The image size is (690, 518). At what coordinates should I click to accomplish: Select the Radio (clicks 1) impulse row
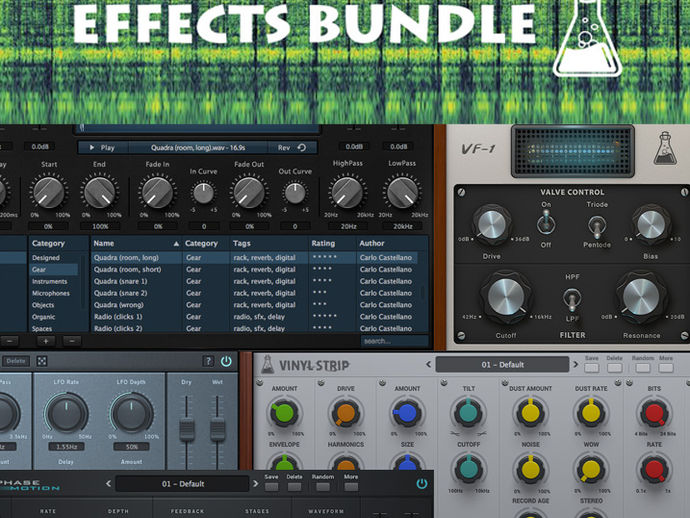point(254,317)
